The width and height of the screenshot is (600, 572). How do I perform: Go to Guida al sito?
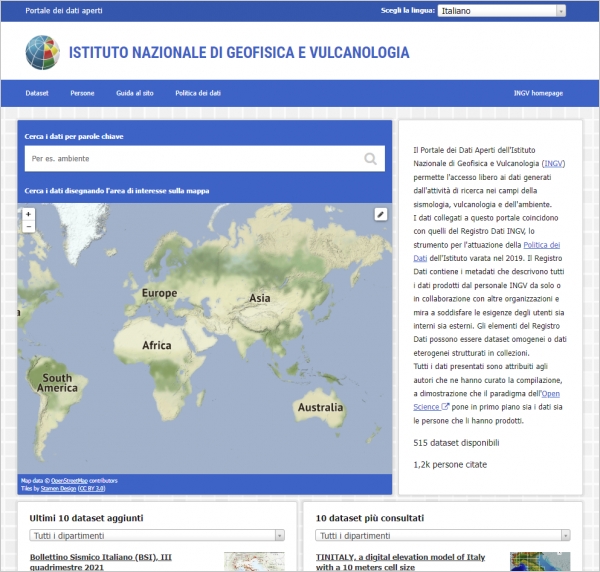coord(135,93)
